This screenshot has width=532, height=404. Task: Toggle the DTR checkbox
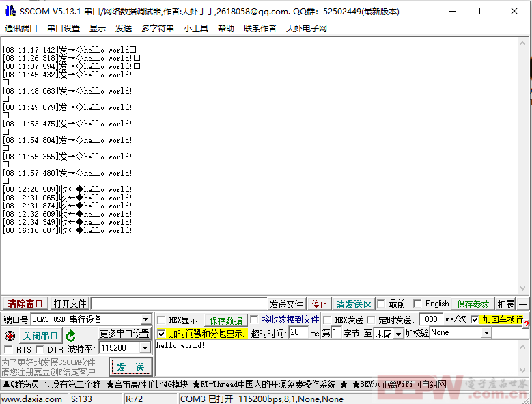(40, 349)
